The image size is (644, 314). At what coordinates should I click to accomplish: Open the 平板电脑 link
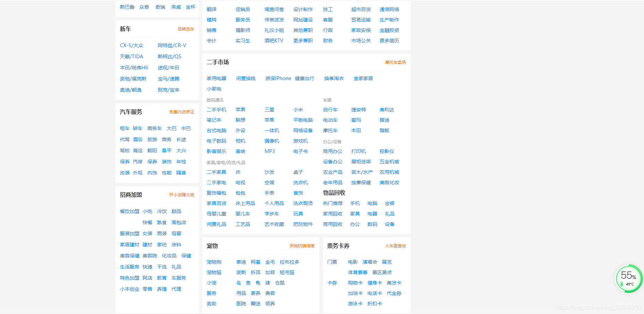[303, 120]
